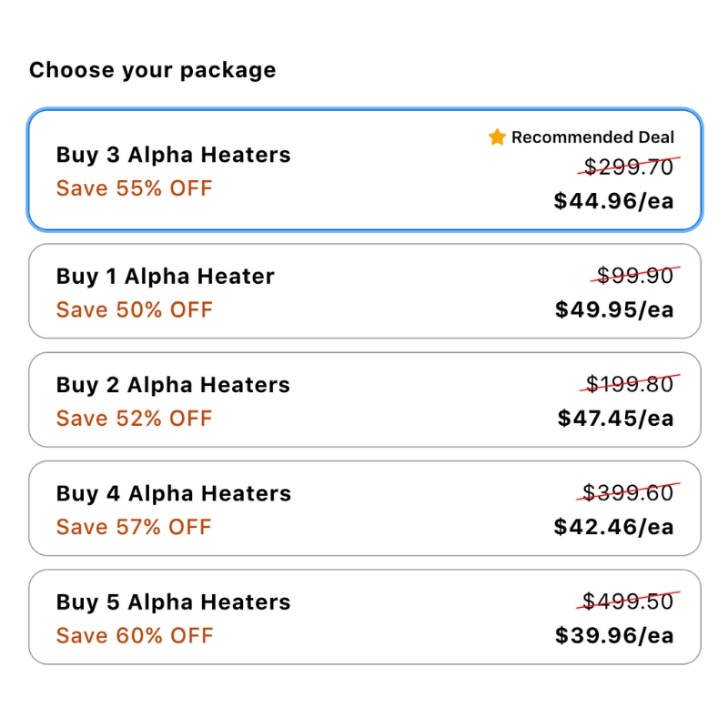Click the $47.45/ea price
728x728 pixels.
[x=615, y=419]
